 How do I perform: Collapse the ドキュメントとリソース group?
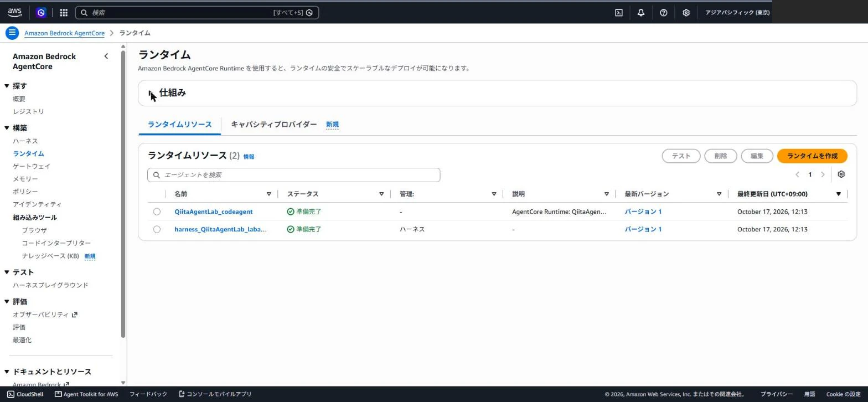7,372
